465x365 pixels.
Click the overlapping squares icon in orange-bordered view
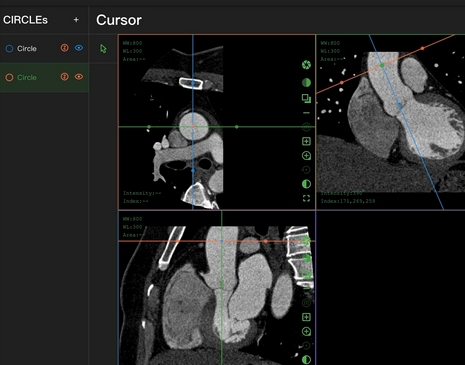pyautogui.click(x=306, y=98)
